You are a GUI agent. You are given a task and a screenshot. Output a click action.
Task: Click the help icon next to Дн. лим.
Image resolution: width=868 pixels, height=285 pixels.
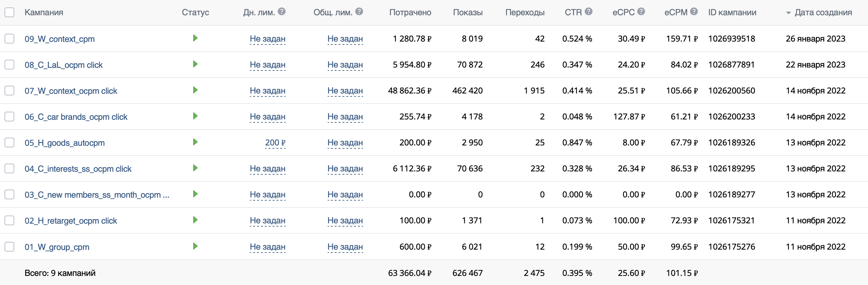(x=282, y=12)
